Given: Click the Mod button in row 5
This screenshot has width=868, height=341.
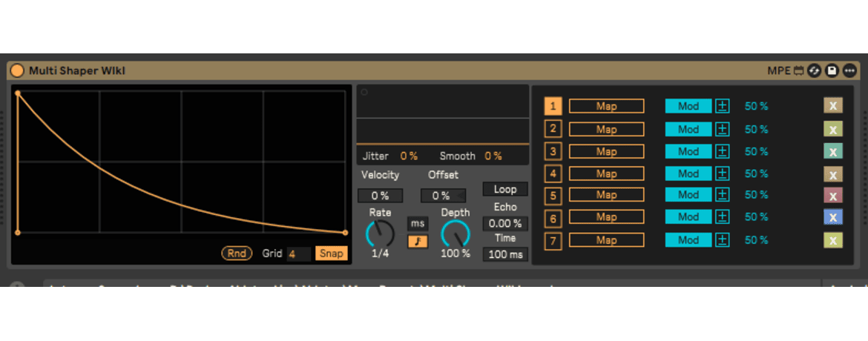Looking at the screenshot, I should coord(688,195).
